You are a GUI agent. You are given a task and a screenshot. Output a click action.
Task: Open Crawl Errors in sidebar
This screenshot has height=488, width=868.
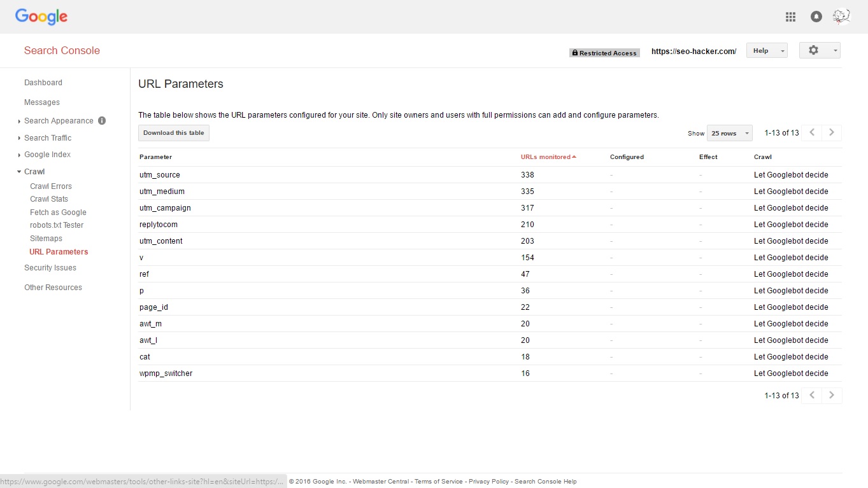(51, 186)
